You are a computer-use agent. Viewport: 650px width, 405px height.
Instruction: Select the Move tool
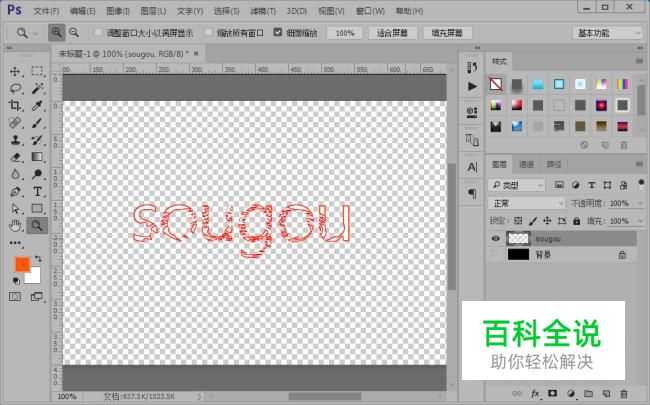coord(15,71)
